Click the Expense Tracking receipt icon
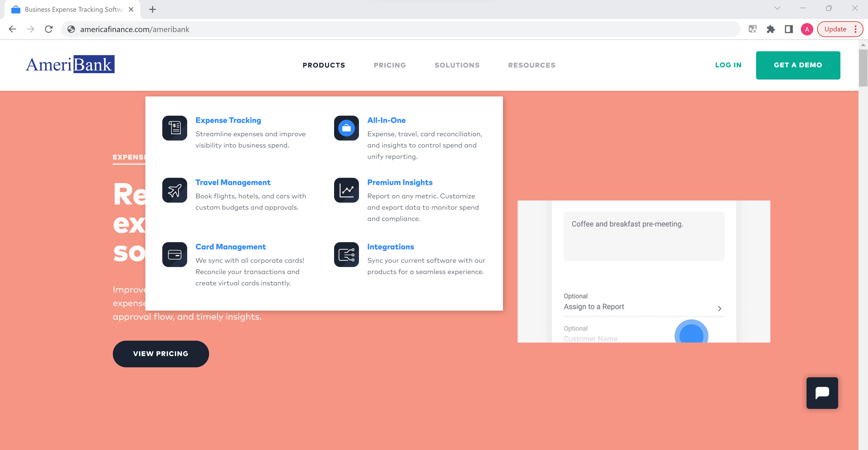 click(175, 128)
